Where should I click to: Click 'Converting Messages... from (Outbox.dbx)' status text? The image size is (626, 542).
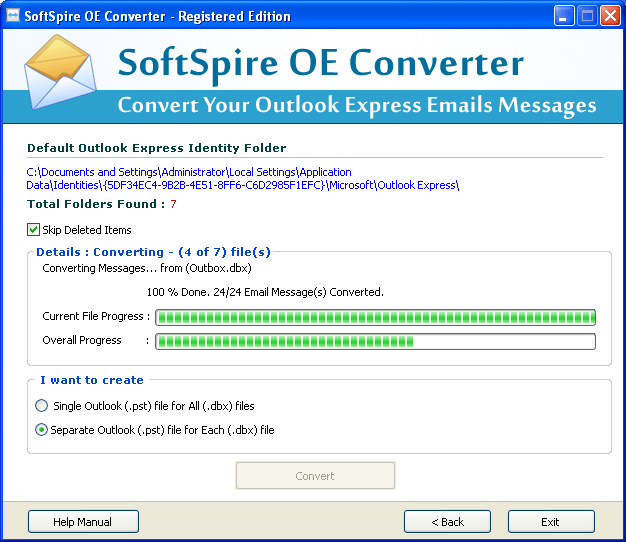click(x=147, y=268)
